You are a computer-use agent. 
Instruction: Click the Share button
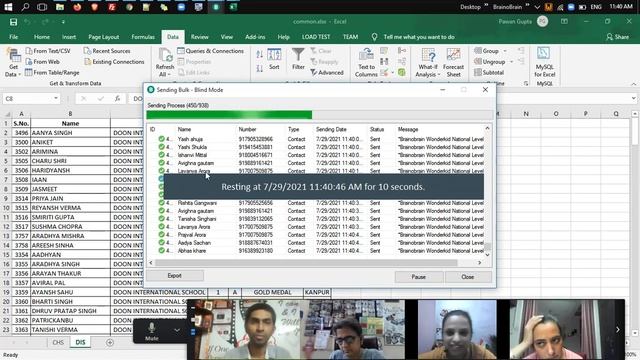point(617,37)
